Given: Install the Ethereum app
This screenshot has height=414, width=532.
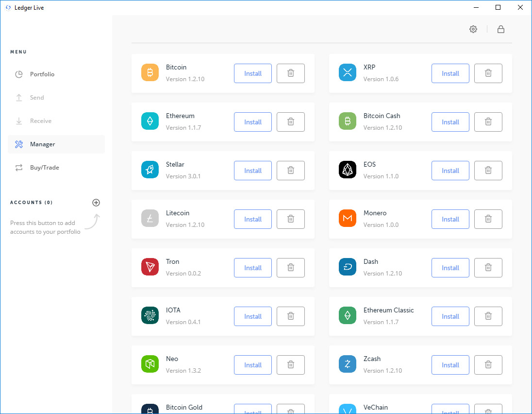Looking at the screenshot, I should [x=253, y=122].
